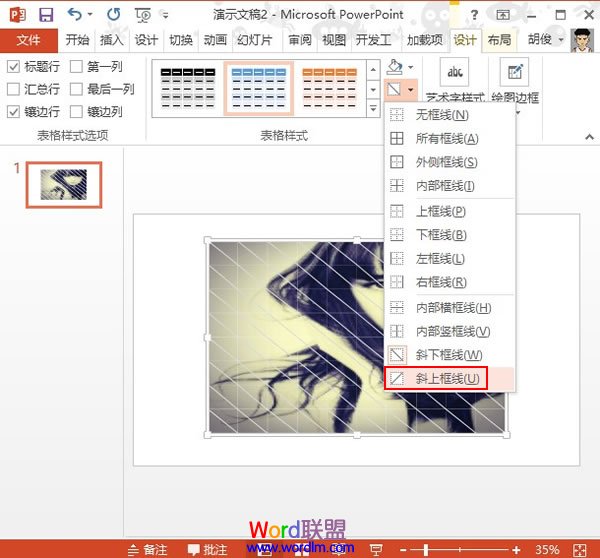
Task: Enable the 汇总行 checkbox
Action: pyautogui.click(x=13, y=89)
